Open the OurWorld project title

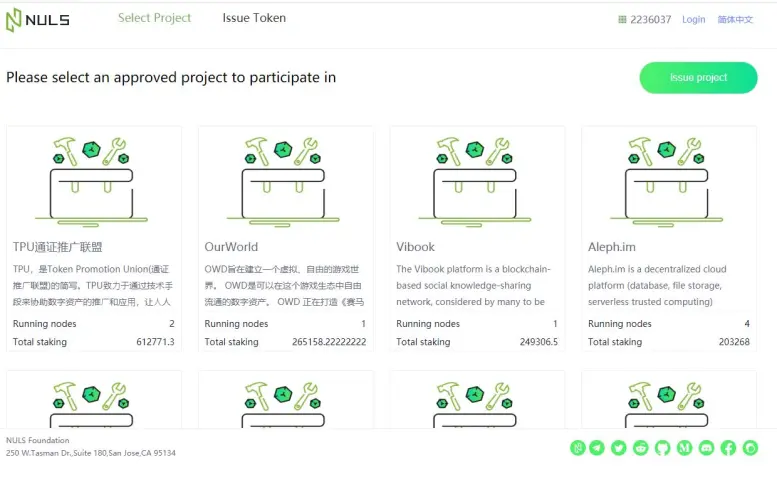[x=231, y=247]
